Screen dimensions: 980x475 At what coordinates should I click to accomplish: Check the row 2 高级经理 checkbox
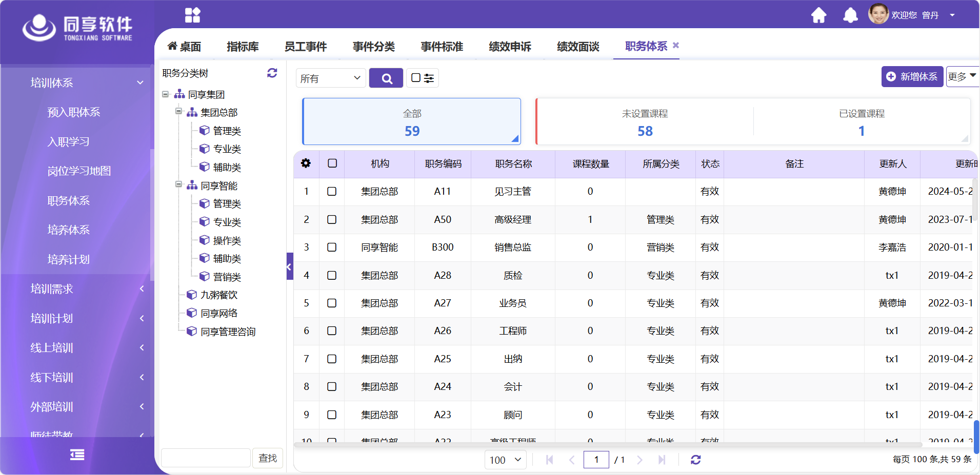(x=332, y=219)
